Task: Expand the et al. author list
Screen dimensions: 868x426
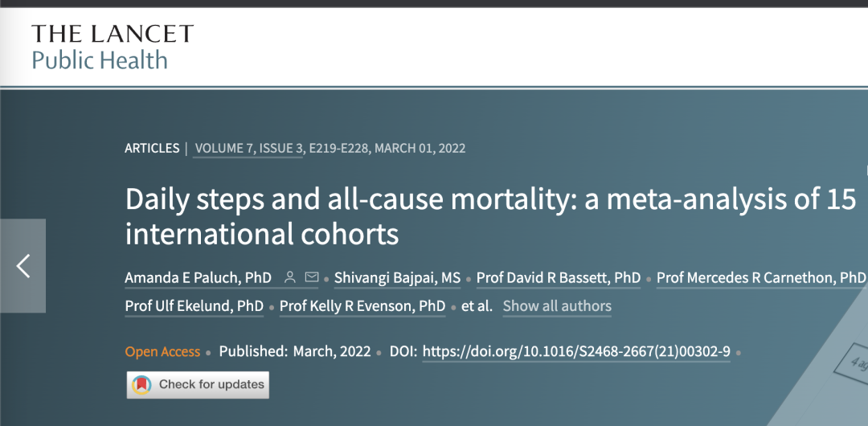Action: (477, 306)
